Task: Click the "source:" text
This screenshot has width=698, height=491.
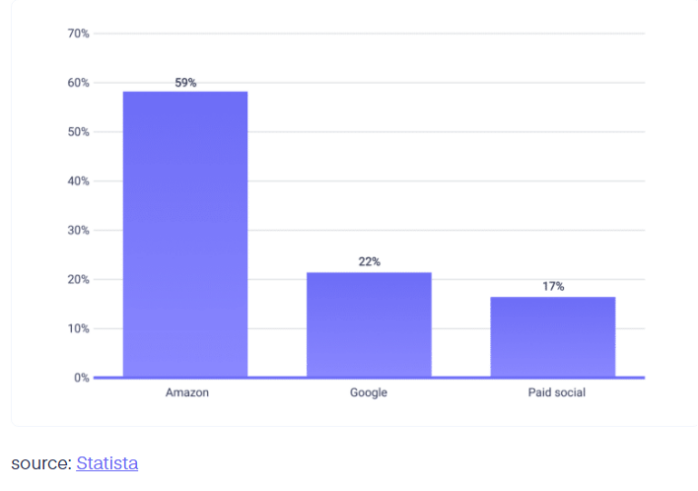Action: coord(41,463)
